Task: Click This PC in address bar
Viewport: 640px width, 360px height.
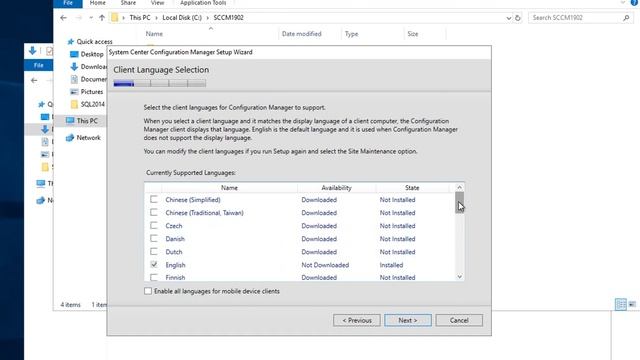Action: coord(140,18)
